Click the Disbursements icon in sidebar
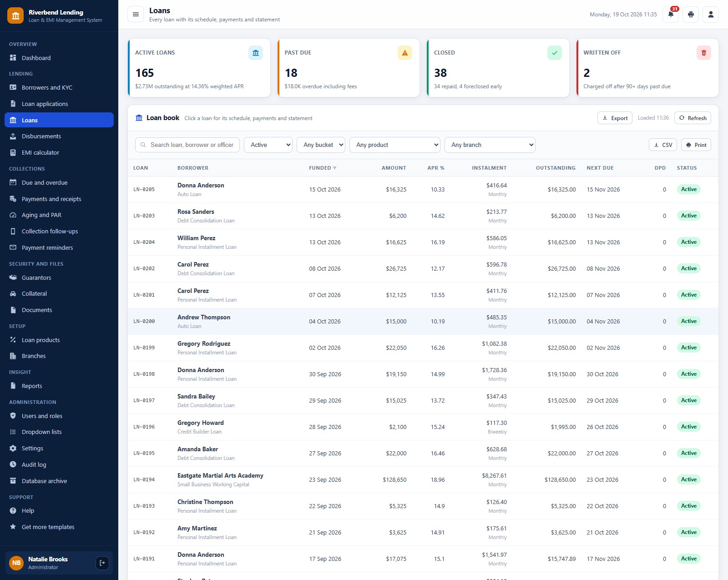Image resolution: width=728 pixels, height=580 pixels. pyautogui.click(x=13, y=136)
